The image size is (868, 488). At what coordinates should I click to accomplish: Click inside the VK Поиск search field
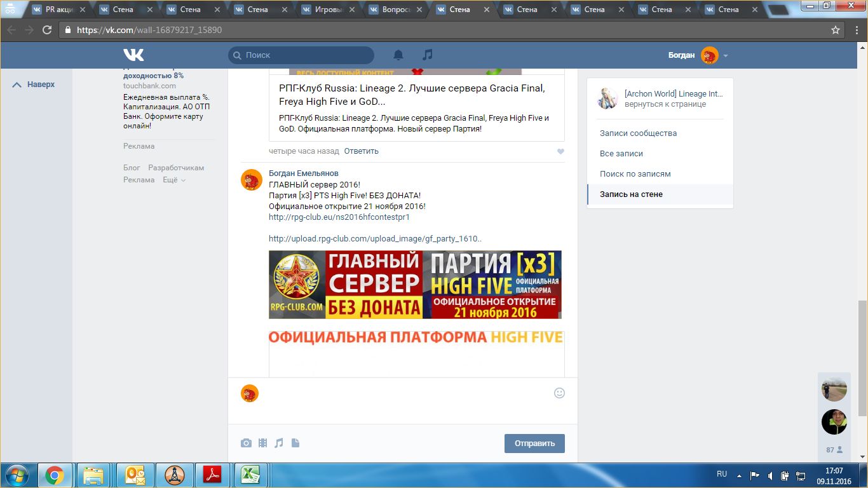[301, 55]
